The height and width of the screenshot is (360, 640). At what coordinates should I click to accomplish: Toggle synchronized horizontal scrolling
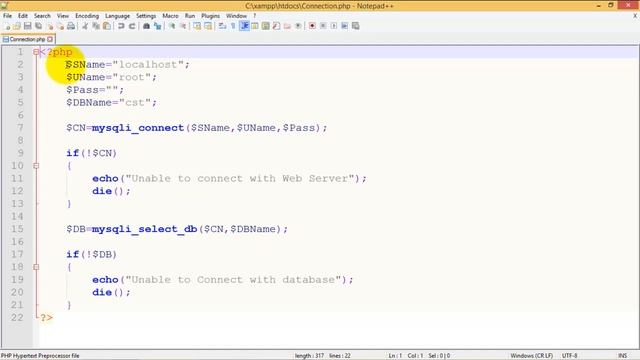208,26
